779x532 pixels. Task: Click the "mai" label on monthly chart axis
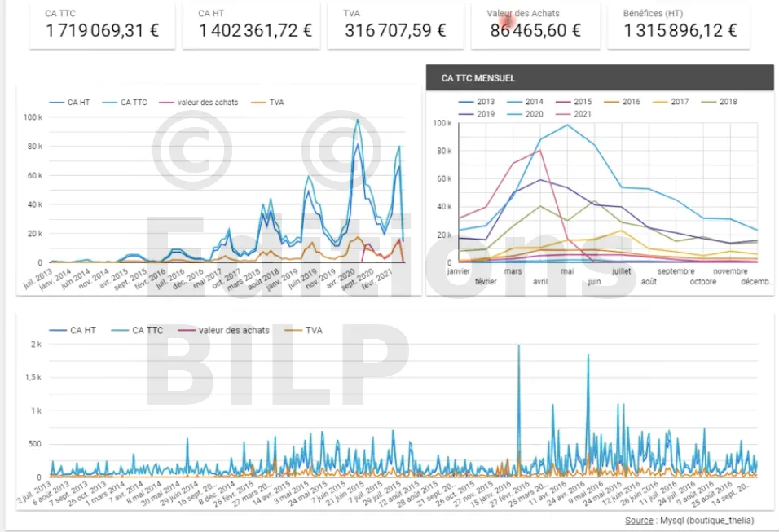click(567, 271)
